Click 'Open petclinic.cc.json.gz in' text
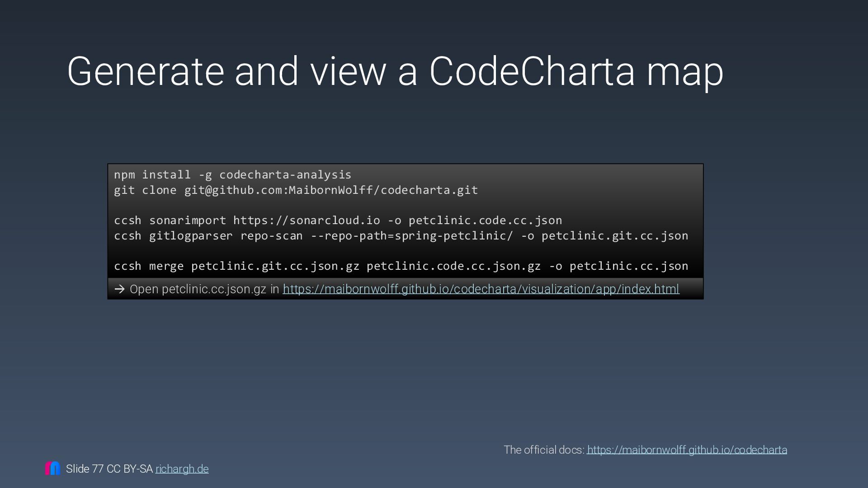The height and width of the screenshot is (488, 868). click(204, 289)
